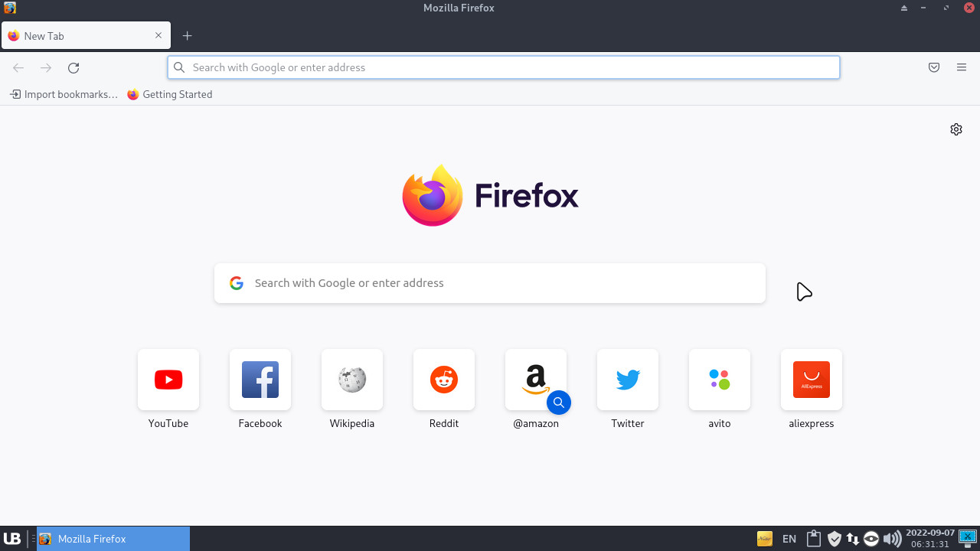Click the yellow notes tray icon
The image size is (980, 551).
(765, 539)
